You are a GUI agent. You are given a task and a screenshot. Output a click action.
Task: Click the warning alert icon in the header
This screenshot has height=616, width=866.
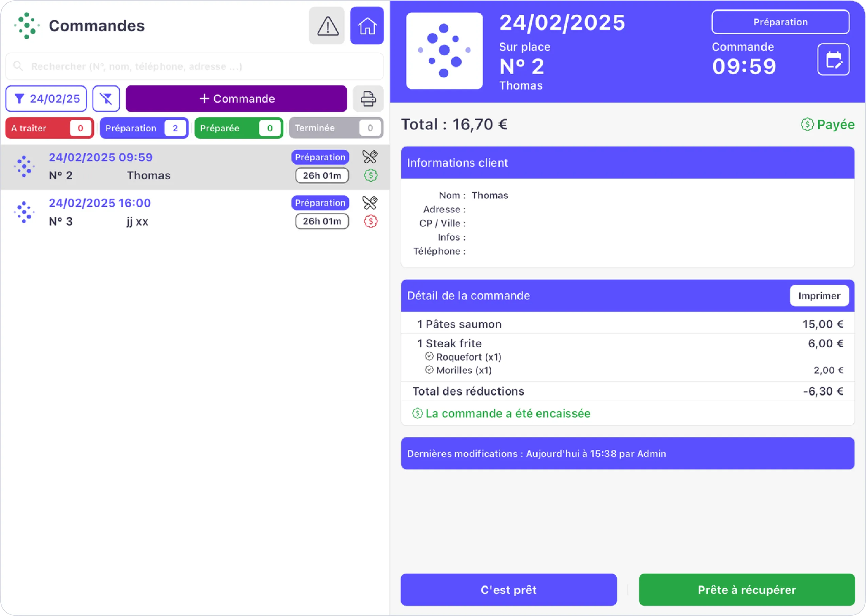(x=326, y=25)
